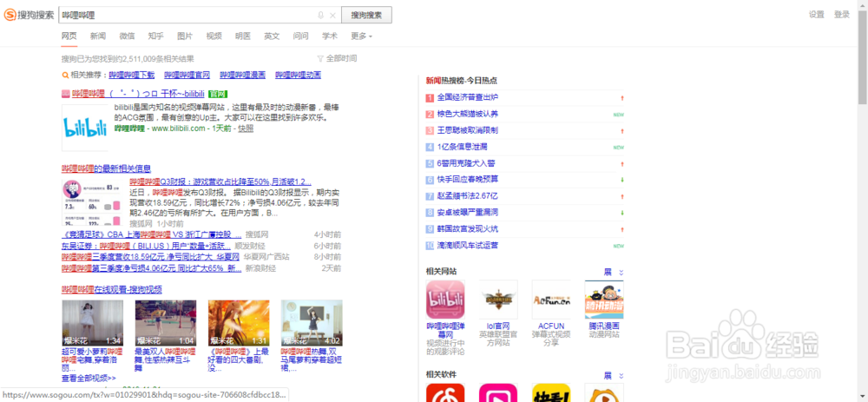The height and width of the screenshot is (402, 868).
Task: Open the pink play-button app icon under 相关软件
Action: (498, 392)
